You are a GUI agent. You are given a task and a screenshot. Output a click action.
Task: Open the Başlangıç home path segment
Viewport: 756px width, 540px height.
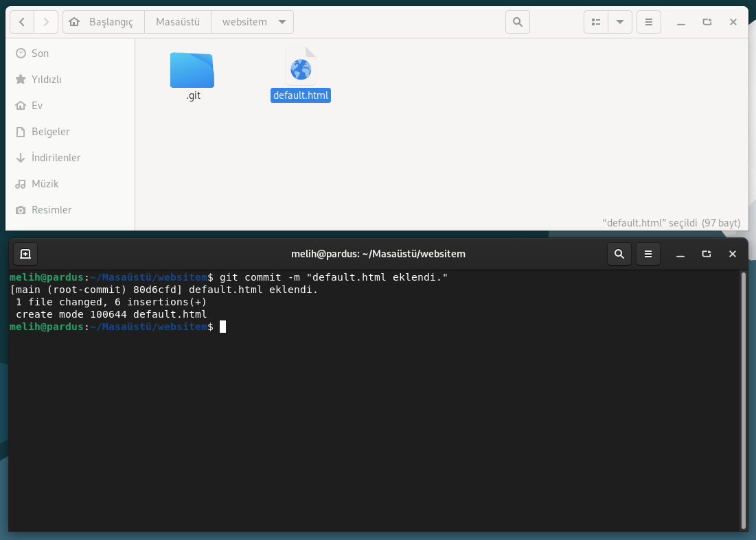(x=103, y=22)
